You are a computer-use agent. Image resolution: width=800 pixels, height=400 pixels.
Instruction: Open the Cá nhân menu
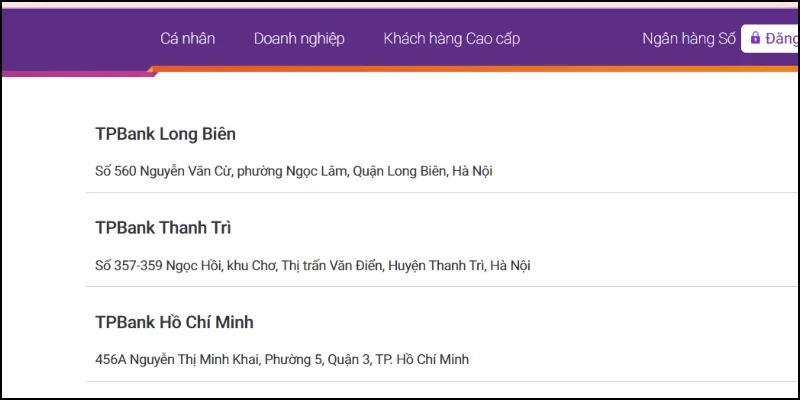pyautogui.click(x=187, y=39)
